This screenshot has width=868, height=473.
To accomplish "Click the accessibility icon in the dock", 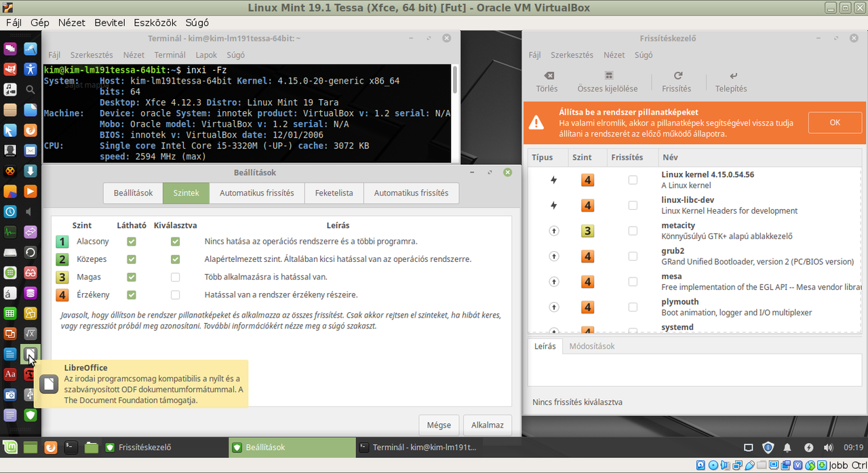I will pos(31,69).
